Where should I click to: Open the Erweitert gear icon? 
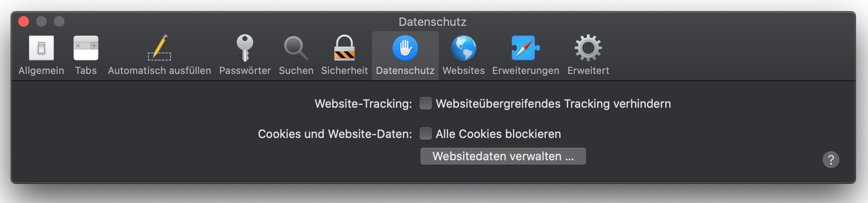click(x=588, y=48)
